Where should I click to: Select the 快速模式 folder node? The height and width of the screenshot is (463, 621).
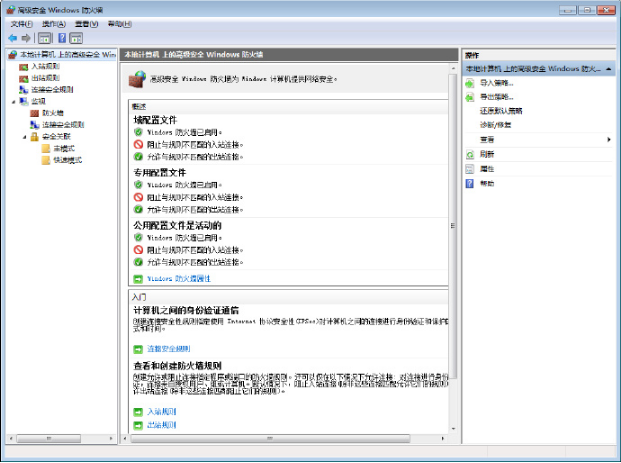click(67, 160)
